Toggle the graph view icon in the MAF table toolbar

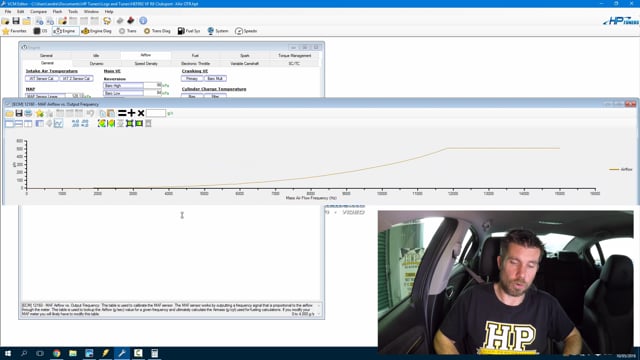tap(59, 123)
